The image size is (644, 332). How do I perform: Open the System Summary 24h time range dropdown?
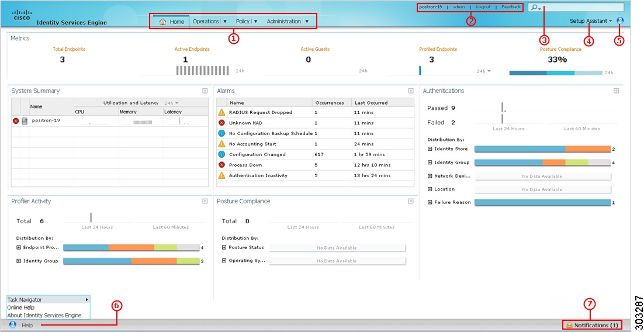point(172,103)
